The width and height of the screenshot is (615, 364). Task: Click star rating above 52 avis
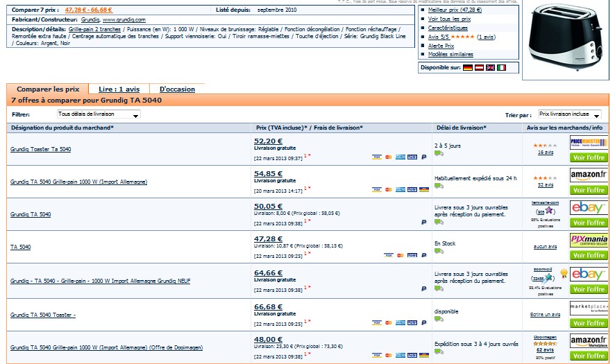click(x=545, y=178)
